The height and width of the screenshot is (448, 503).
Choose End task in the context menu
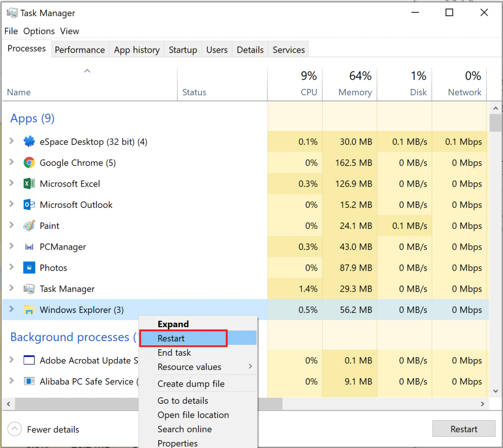pyautogui.click(x=198, y=353)
